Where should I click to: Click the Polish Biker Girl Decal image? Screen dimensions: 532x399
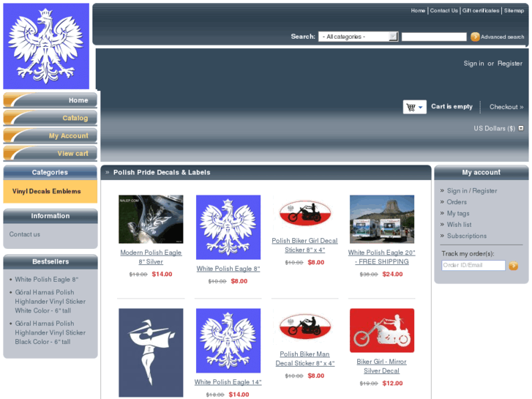click(305, 213)
